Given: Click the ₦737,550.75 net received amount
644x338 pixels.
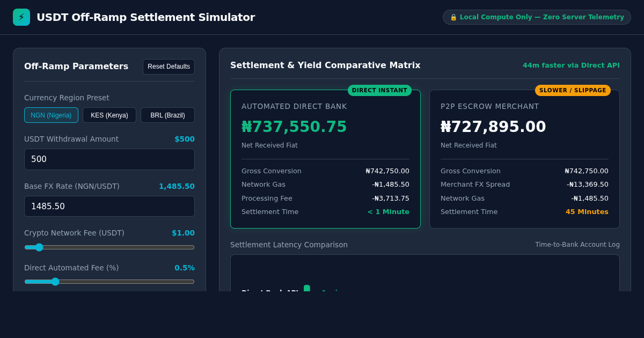Looking at the screenshot, I should point(294,127).
